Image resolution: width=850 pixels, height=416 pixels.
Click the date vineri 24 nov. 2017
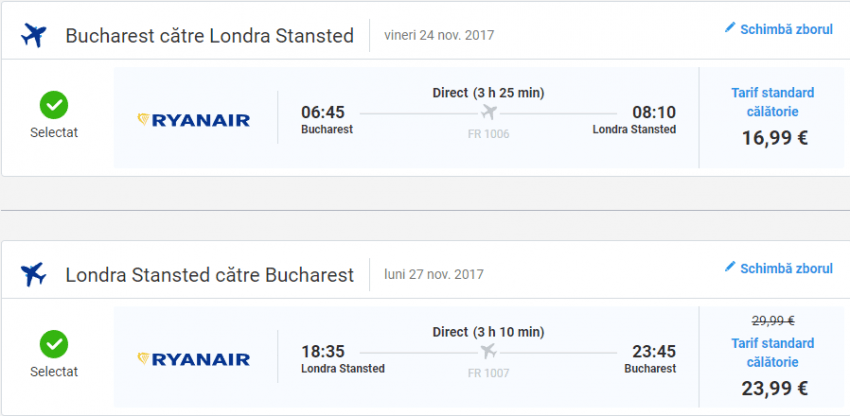pos(439,35)
